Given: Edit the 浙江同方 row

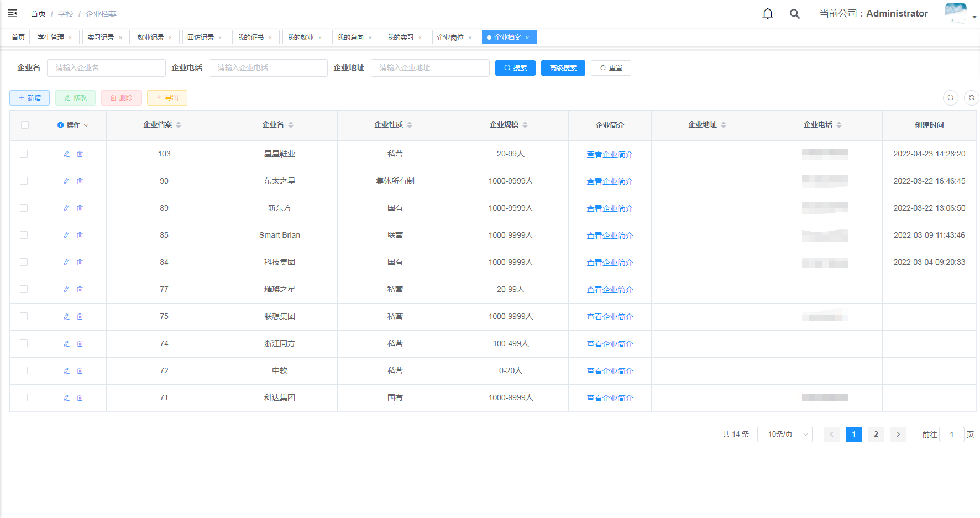Looking at the screenshot, I should click(66, 344).
